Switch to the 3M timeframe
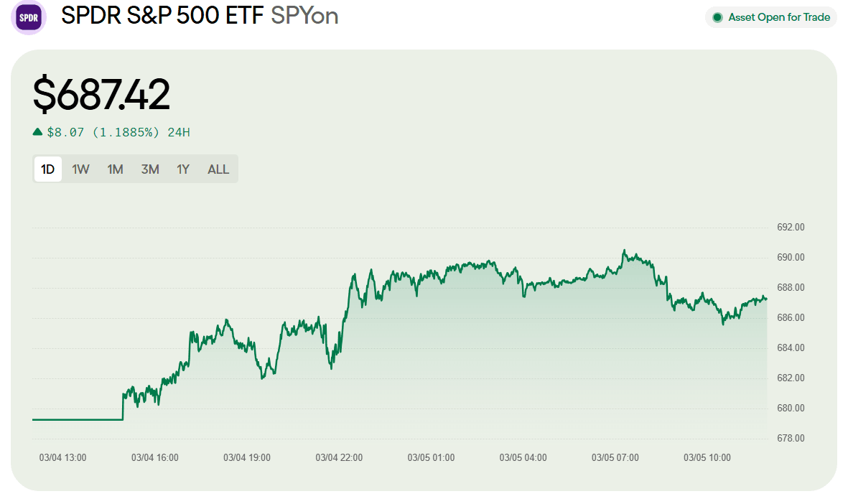The image size is (848, 504). [149, 169]
